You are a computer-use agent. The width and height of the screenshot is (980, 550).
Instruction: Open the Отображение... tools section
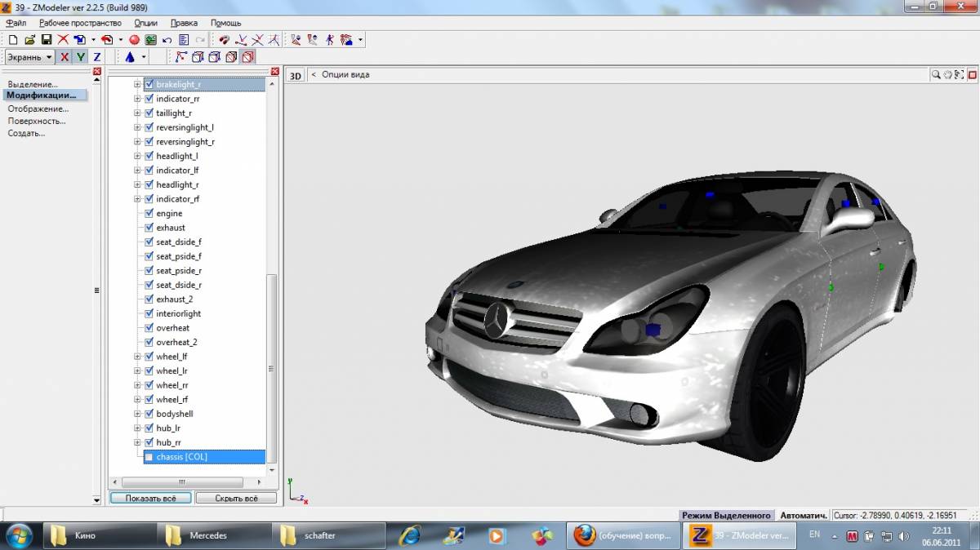point(38,109)
